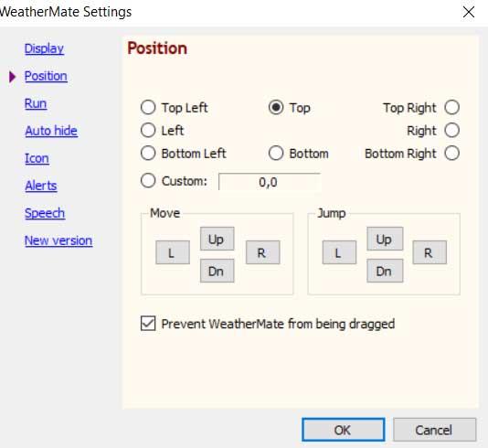Select the Bottom Left radio button
Viewport: 488px width, 448px height.
148,154
